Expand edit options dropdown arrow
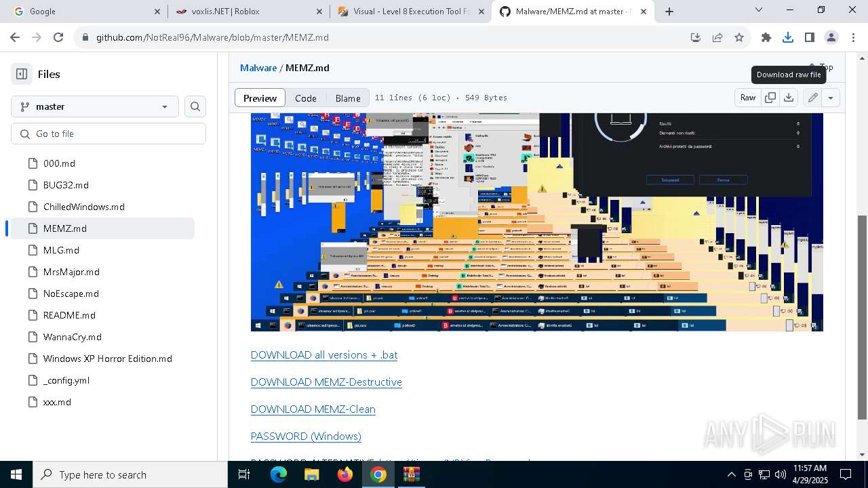Viewport: 868px width, 488px height. (x=831, y=98)
